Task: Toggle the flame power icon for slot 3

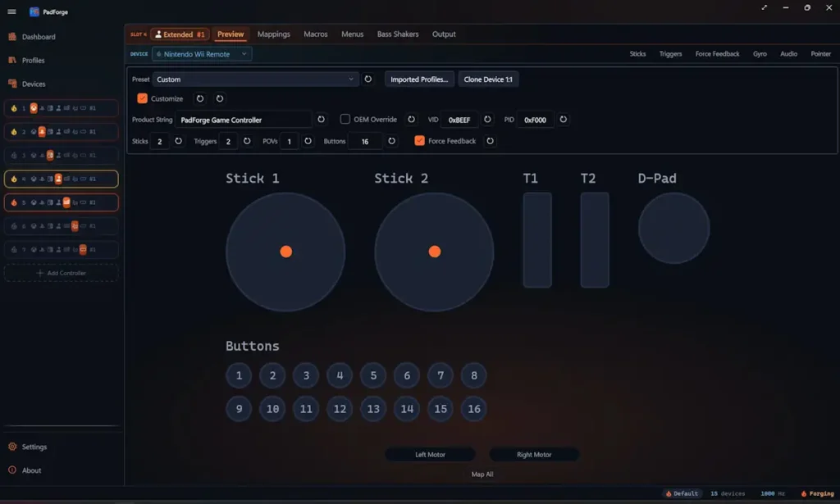Action: pyautogui.click(x=14, y=155)
